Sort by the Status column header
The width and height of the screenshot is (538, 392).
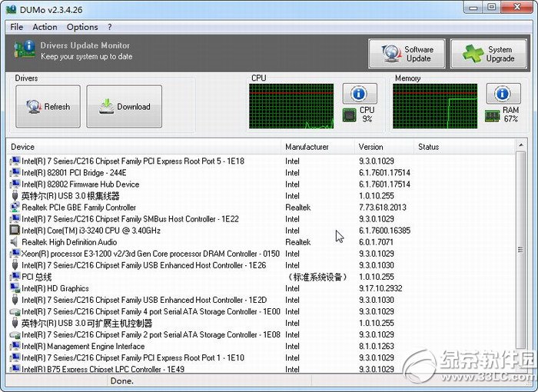(x=464, y=147)
